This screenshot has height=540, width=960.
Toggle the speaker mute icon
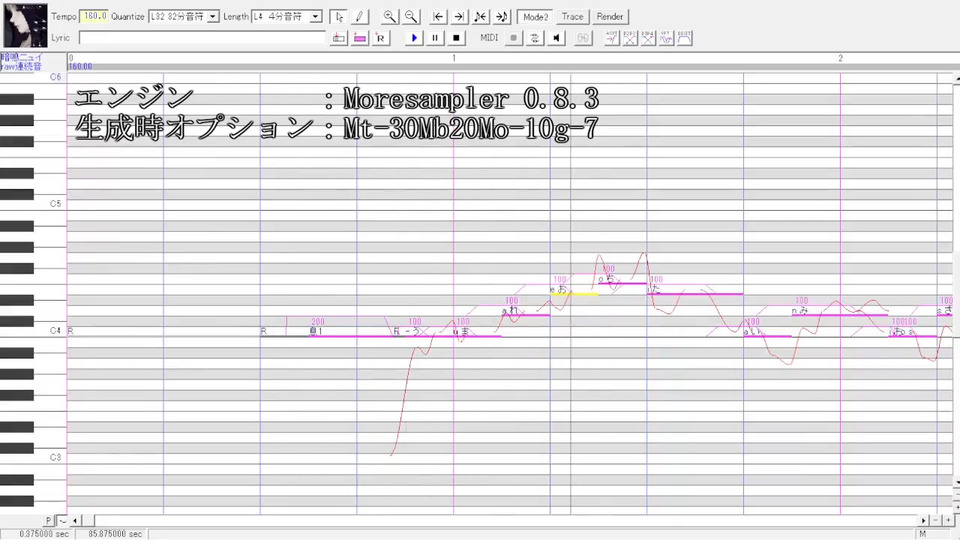tap(556, 38)
